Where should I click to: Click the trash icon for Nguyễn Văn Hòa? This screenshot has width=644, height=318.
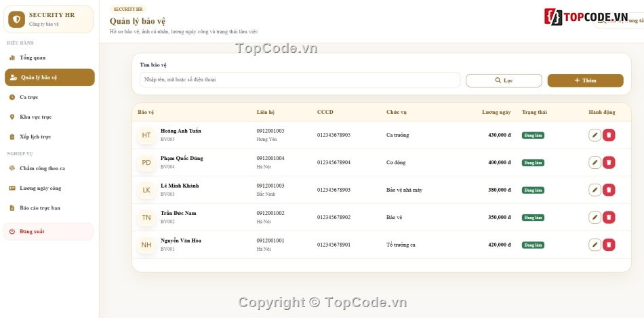click(x=609, y=245)
